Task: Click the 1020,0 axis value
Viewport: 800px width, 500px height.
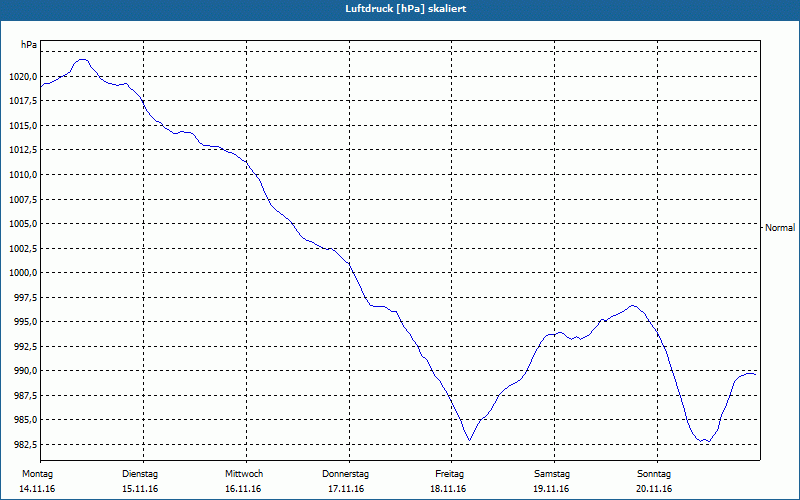Action: [23, 77]
